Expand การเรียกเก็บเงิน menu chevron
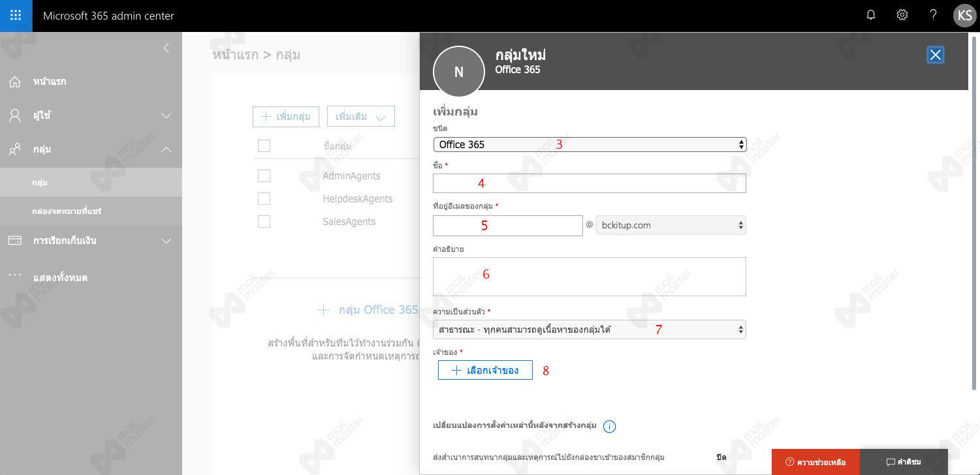 pos(166,241)
